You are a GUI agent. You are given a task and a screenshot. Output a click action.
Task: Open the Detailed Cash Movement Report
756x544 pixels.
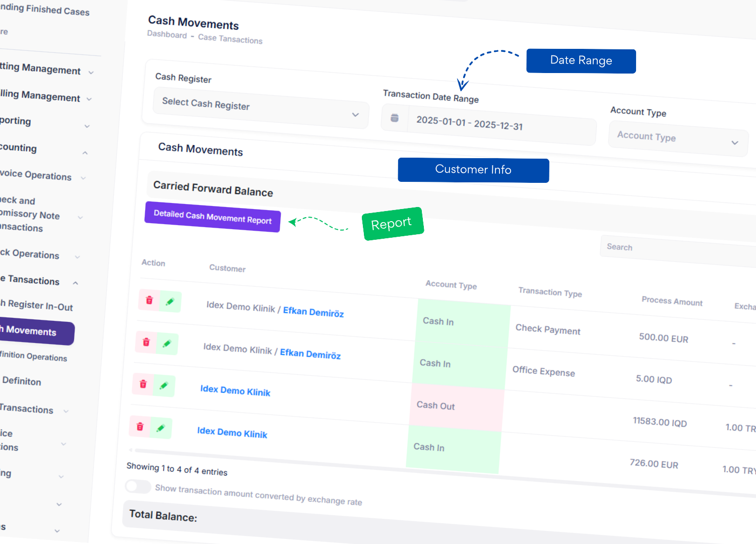coord(212,217)
